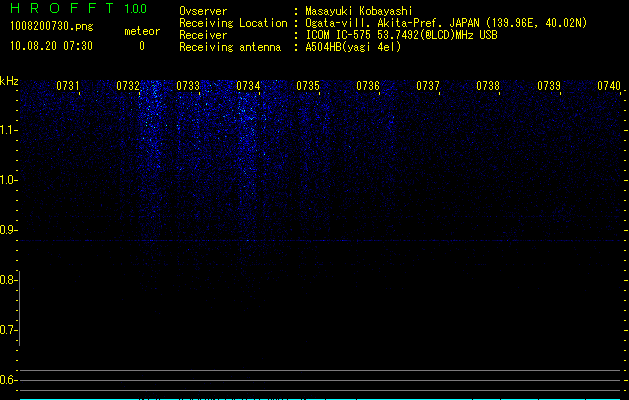Select the A504HB(yagi 4el) antenna text
Image resolution: width=629 pixels, height=400 pixels.
tap(353, 47)
